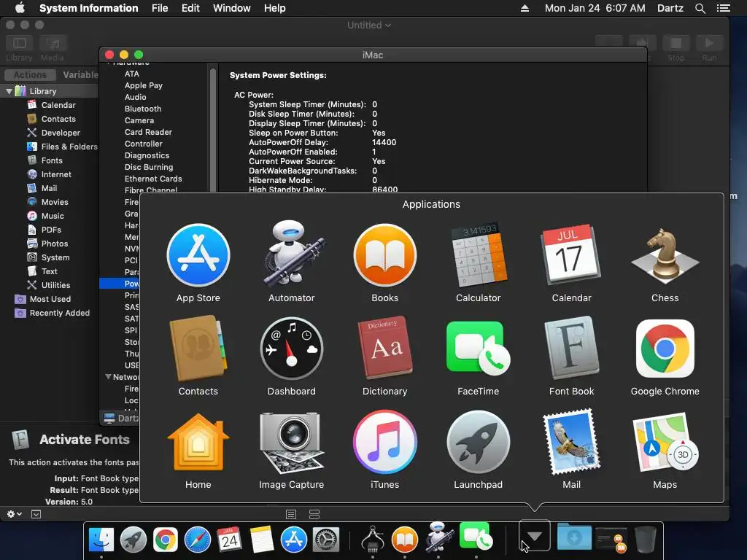This screenshot has height=560, width=747.
Task: Open the Help menu
Action: [x=274, y=8]
